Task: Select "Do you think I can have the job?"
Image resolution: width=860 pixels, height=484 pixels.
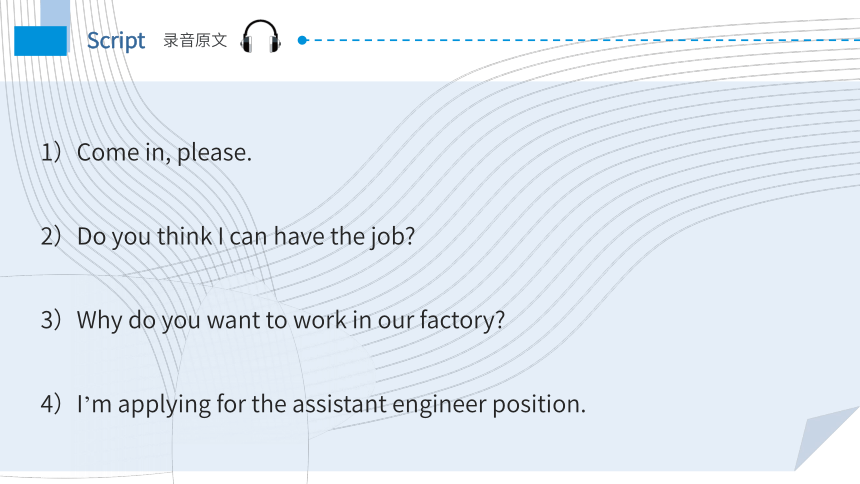Action: pyautogui.click(x=246, y=237)
